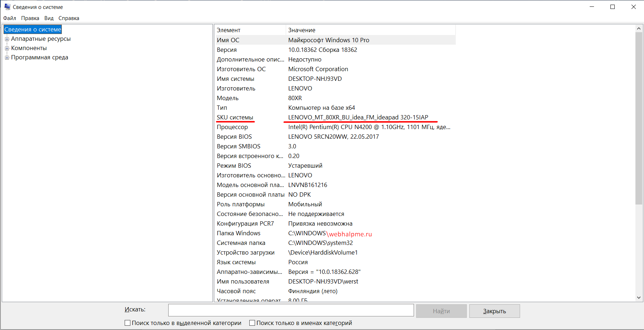Select the Устройство загрузки row label
The image size is (644, 330).
tap(246, 252)
